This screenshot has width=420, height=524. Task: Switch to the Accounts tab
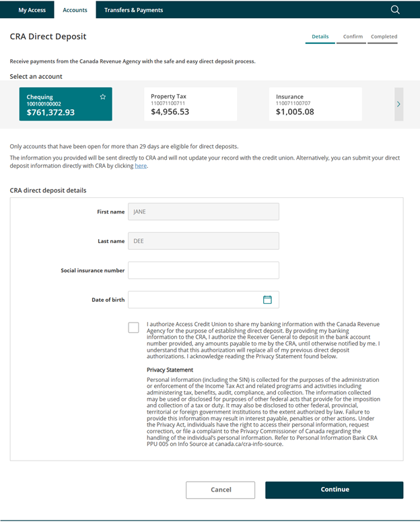coord(75,10)
